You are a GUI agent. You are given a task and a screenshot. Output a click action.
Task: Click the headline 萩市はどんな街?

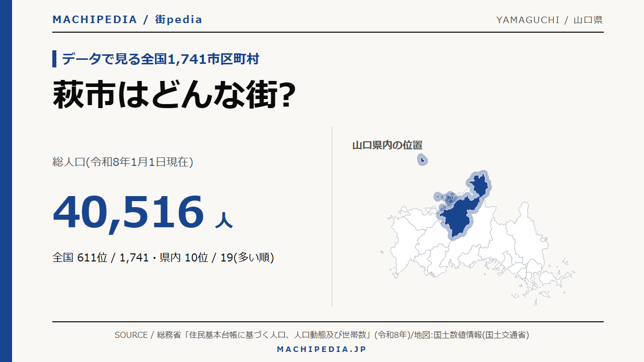(174, 95)
